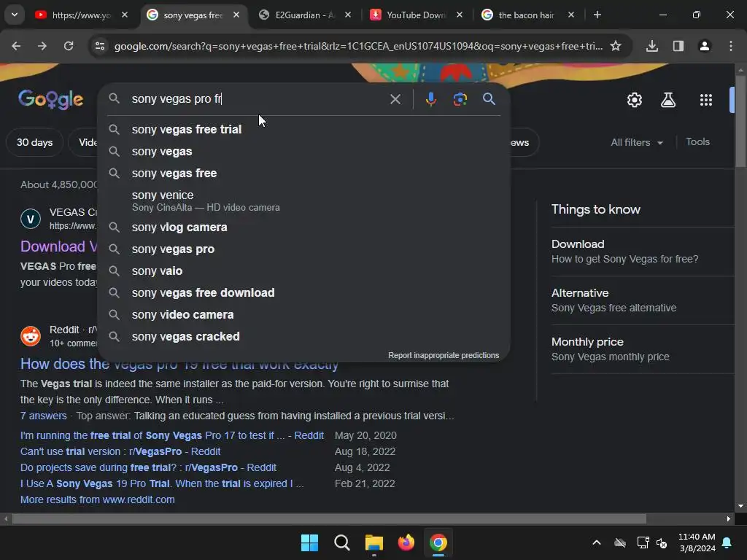Go back to previous page
This screenshot has height=560, width=747.
(16, 46)
